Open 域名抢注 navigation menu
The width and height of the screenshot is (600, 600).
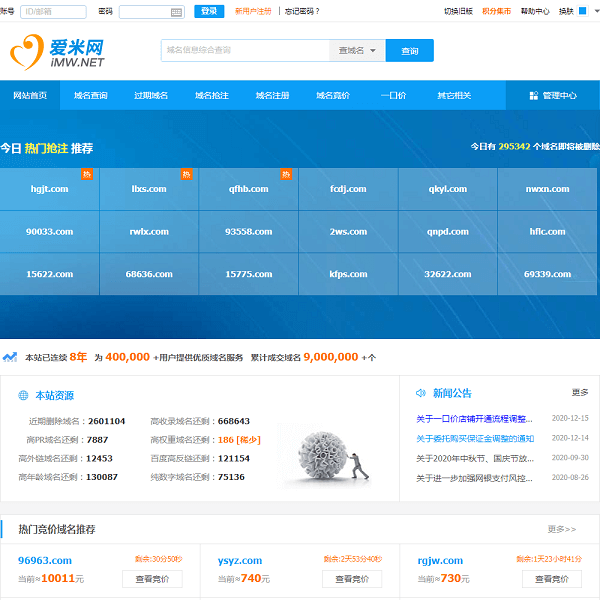tap(212, 95)
